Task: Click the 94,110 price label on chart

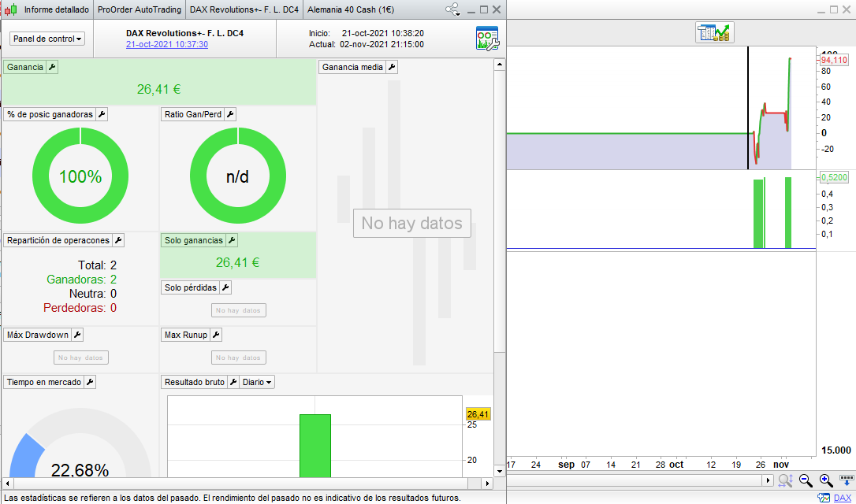Action: [x=834, y=60]
